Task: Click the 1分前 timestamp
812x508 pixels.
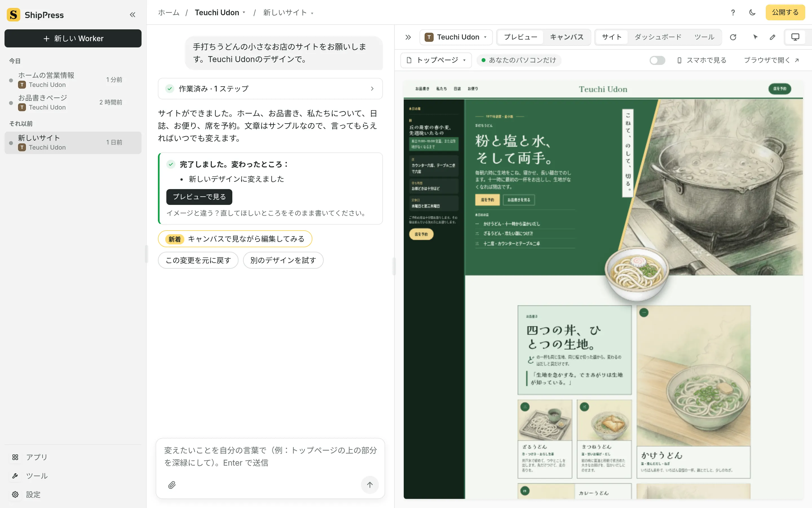Action: pyautogui.click(x=114, y=80)
